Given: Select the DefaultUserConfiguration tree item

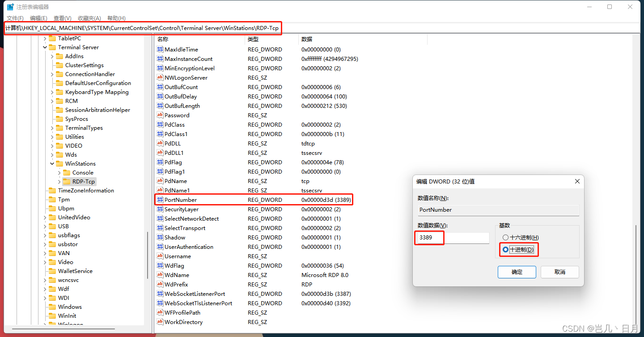Looking at the screenshot, I should click(98, 83).
